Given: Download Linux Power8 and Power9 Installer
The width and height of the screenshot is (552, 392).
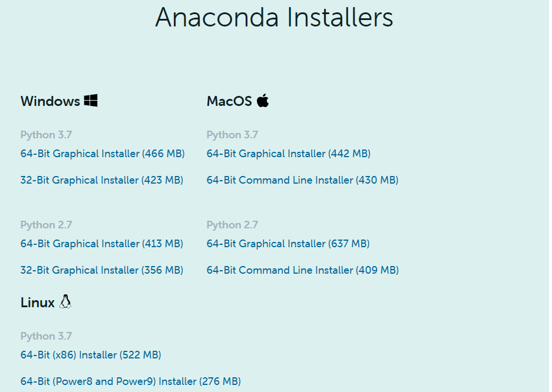Looking at the screenshot, I should pos(130,381).
